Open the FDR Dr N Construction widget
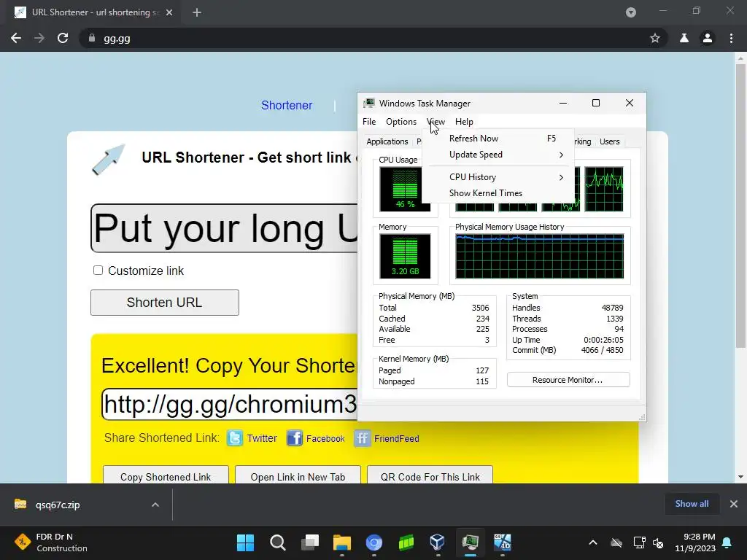Screen dimensions: 747x560 tap(50, 542)
